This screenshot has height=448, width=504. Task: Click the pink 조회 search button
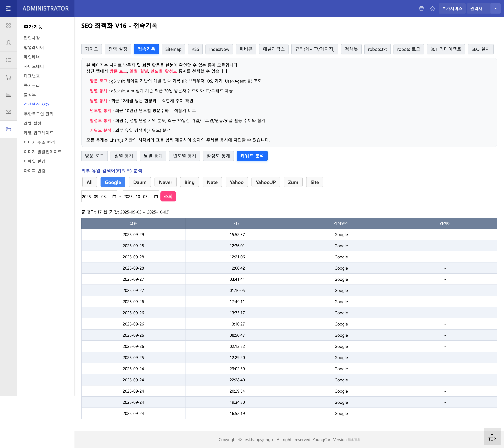(168, 197)
